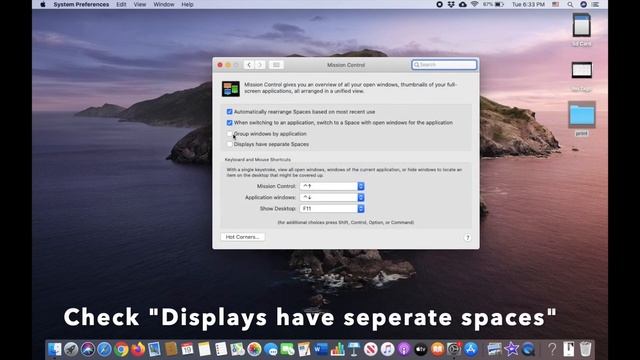Open Photos pinwheel icon in Dock
Image resolution: width=640 pixels, height=360 pixels.
(254, 349)
